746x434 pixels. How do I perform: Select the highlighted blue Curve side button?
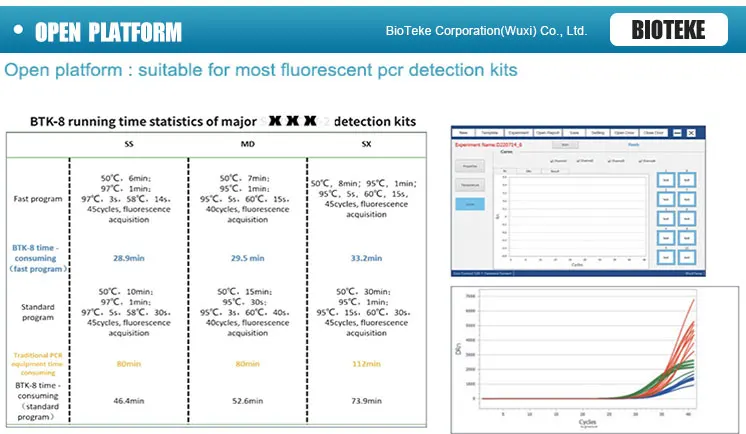tap(470, 204)
